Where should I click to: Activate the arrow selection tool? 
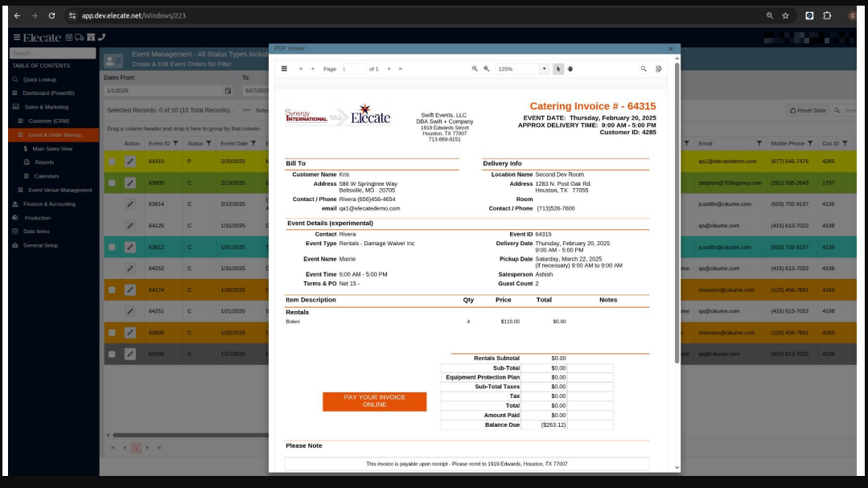point(558,69)
